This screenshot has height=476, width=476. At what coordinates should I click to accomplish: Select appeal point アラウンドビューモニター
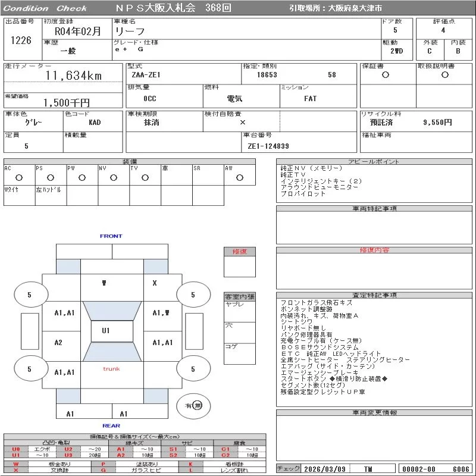[x=319, y=187]
